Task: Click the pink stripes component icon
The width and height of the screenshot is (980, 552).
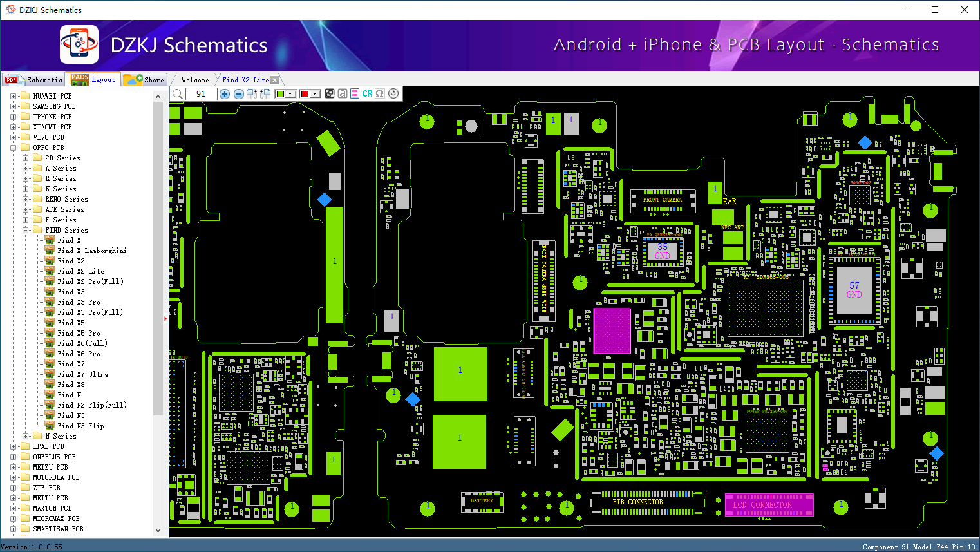Action: click(x=355, y=93)
